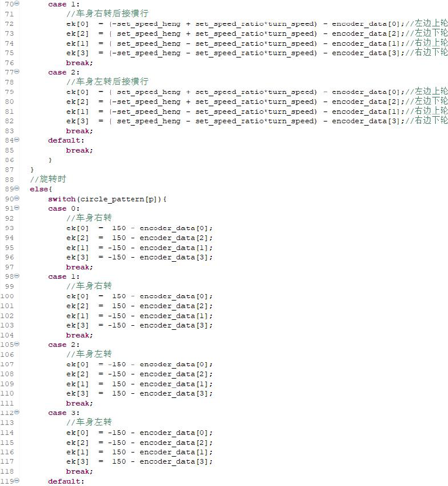The width and height of the screenshot is (448, 486).
Task: Click the value -150 on line 107
Action: [x=117, y=365]
